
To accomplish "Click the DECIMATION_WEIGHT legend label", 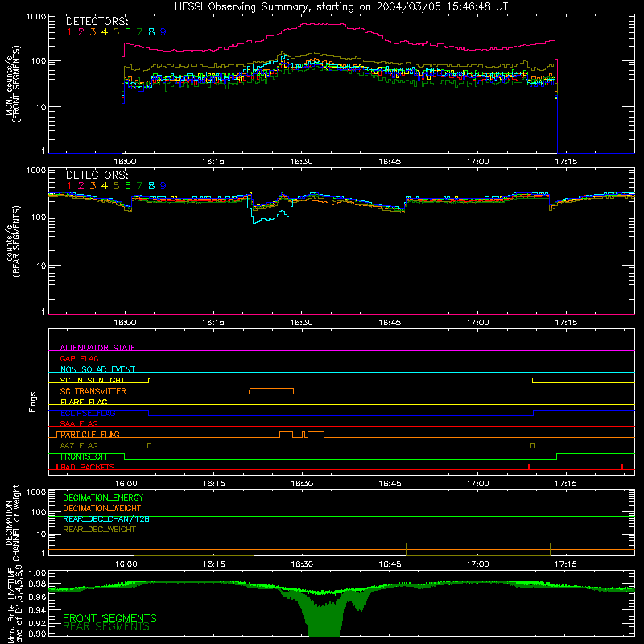I will (x=102, y=509).
